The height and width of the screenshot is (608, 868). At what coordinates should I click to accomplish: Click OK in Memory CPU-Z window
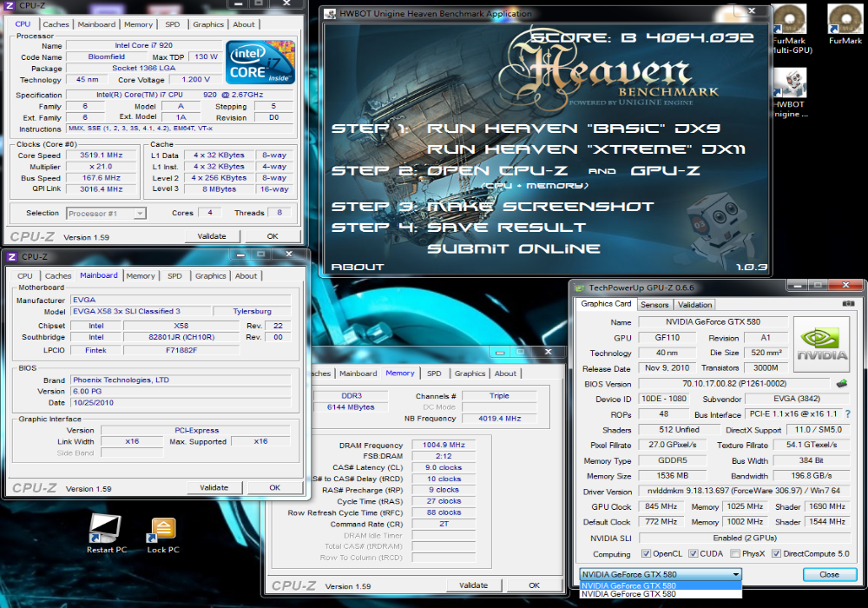[x=534, y=585]
